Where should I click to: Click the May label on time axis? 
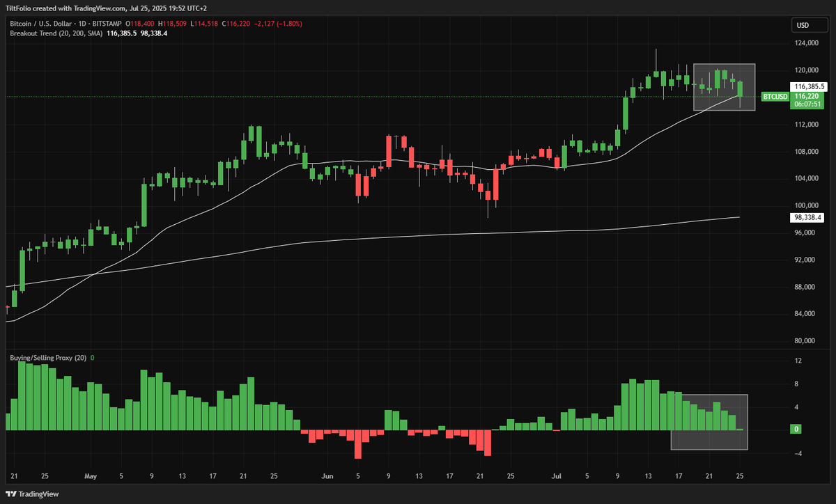pyautogui.click(x=91, y=477)
